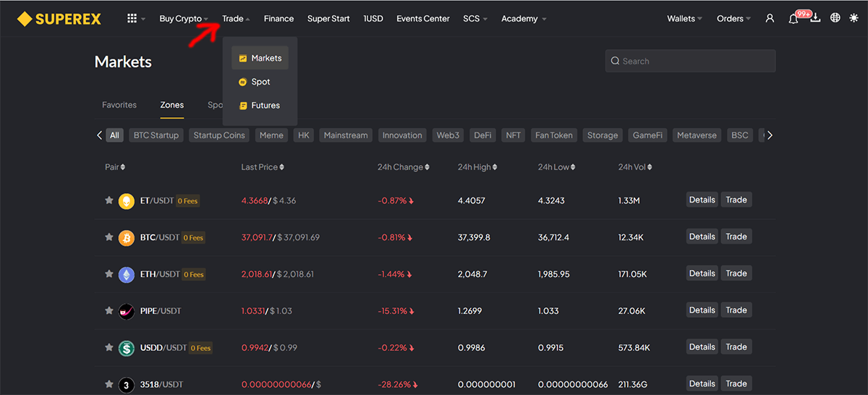Click Trade button for ETH/USDT
Viewport: 868px width, 395px height.
pyautogui.click(x=736, y=273)
